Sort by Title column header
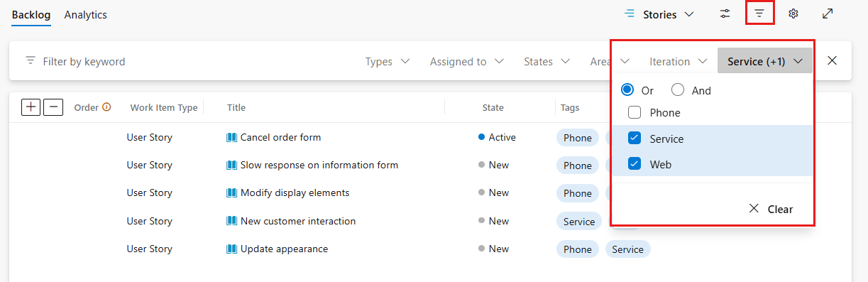Viewport: 868px width, 282px height. click(x=236, y=107)
